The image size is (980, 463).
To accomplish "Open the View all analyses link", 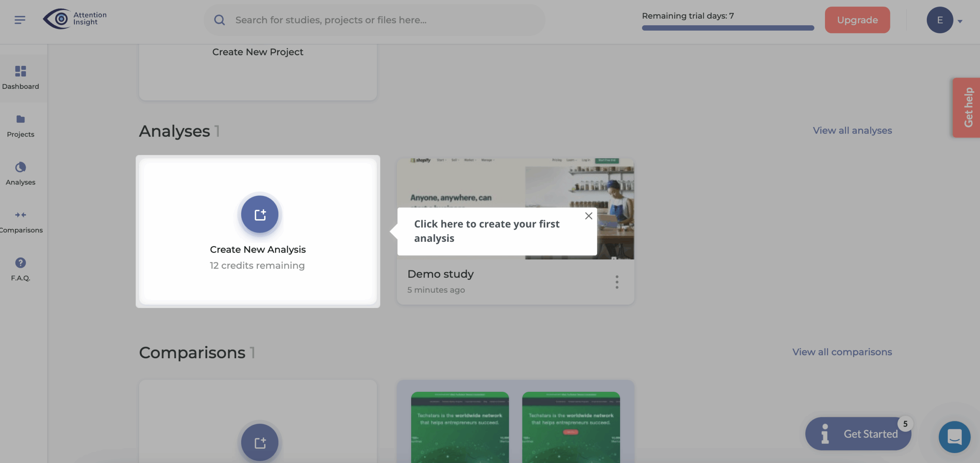I will click(852, 130).
